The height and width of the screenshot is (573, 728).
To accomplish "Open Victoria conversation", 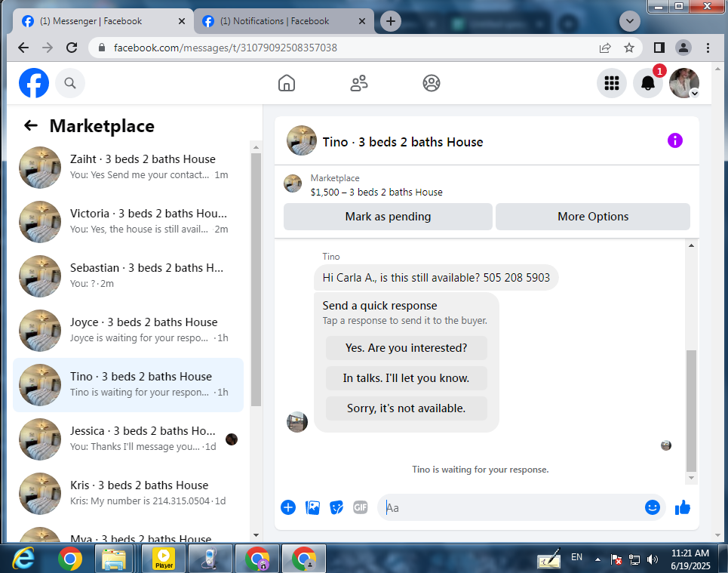I will coord(128,222).
